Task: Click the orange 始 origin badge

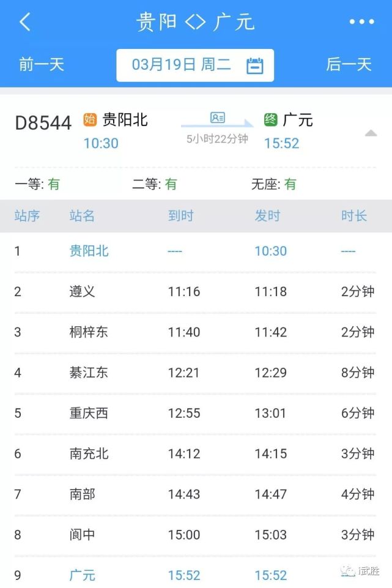Action: [x=91, y=120]
